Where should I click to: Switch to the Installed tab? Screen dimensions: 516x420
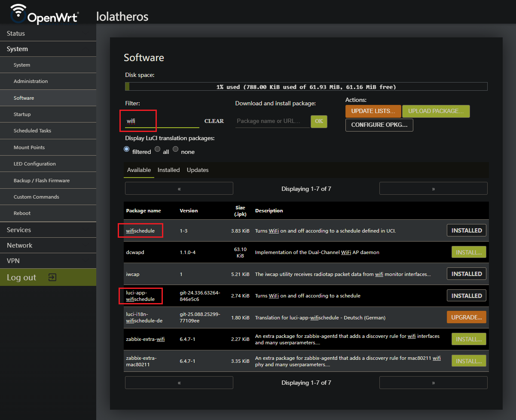[x=168, y=170]
